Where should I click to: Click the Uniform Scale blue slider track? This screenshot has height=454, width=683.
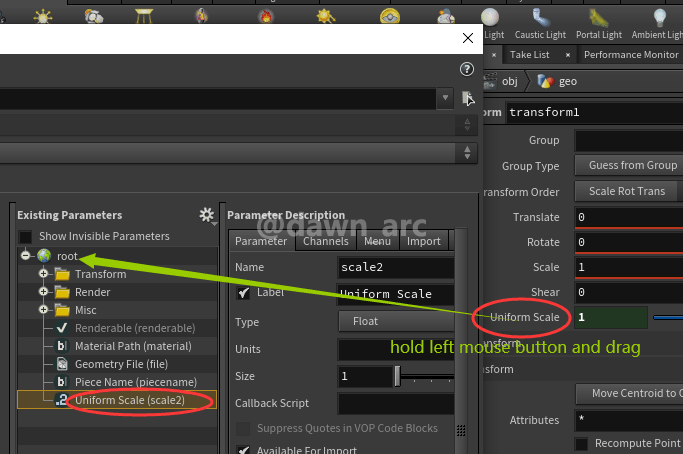click(x=668, y=318)
